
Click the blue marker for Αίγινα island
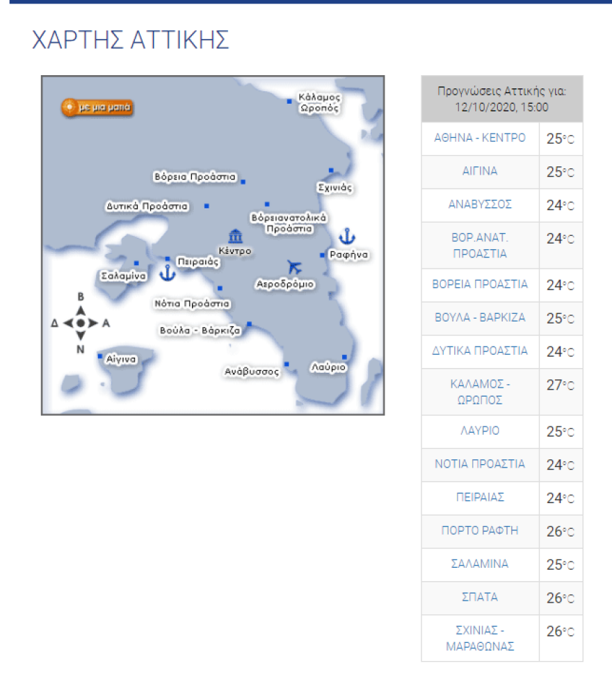(101, 356)
